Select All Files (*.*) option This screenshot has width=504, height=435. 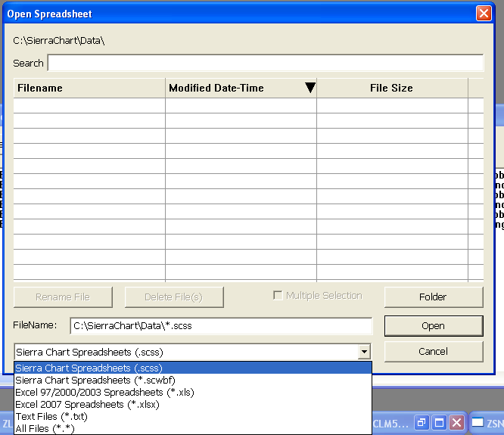193,428
